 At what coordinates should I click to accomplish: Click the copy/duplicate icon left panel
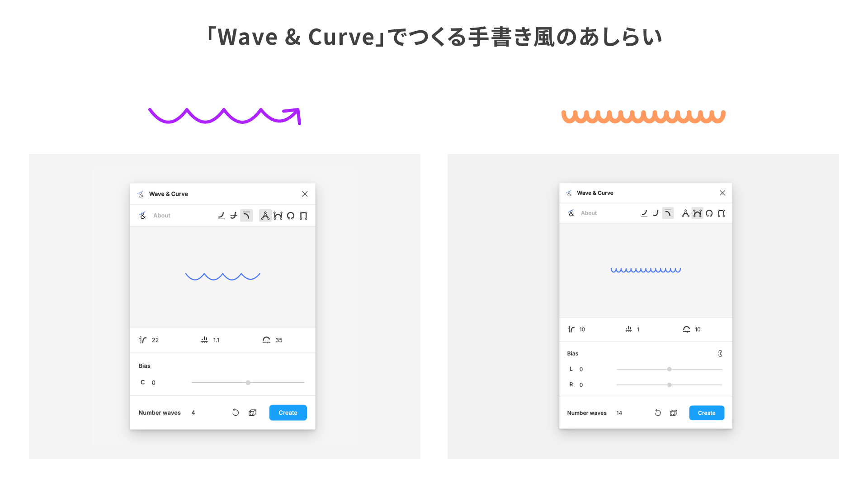[x=253, y=413]
